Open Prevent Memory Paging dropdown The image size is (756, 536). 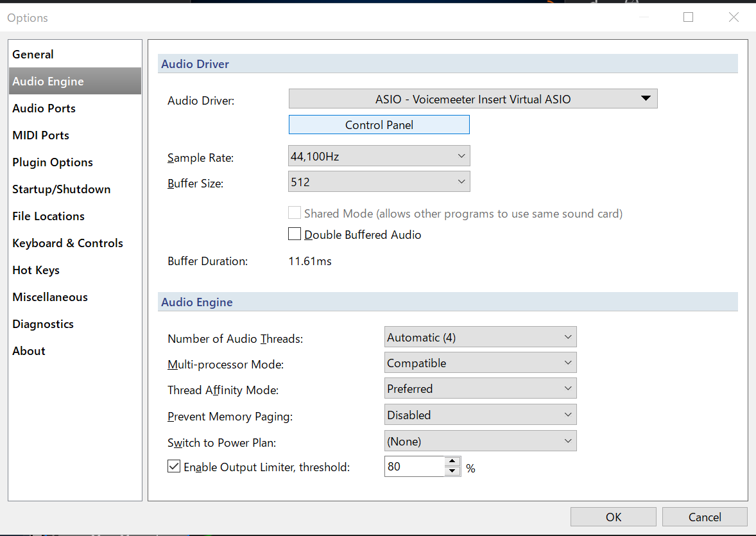[480, 415]
